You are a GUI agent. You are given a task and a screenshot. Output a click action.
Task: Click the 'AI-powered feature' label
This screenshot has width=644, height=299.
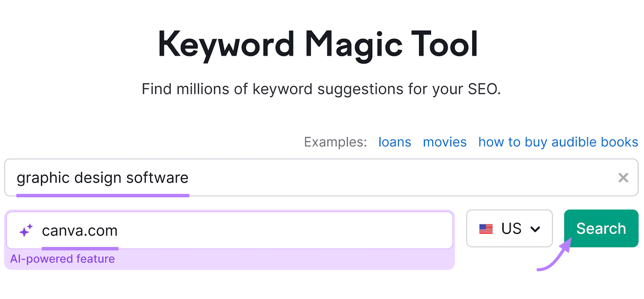click(x=62, y=258)
